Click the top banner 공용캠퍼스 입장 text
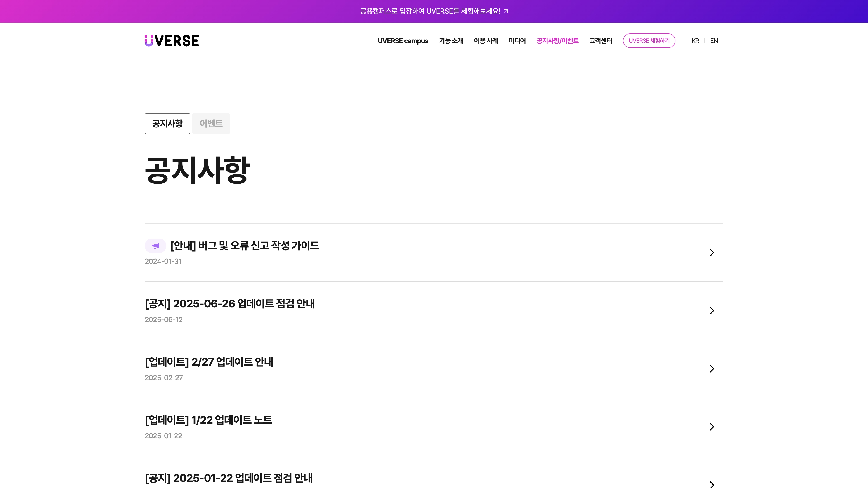This screenshot has width=868, height=488. [x=430, y=11]
